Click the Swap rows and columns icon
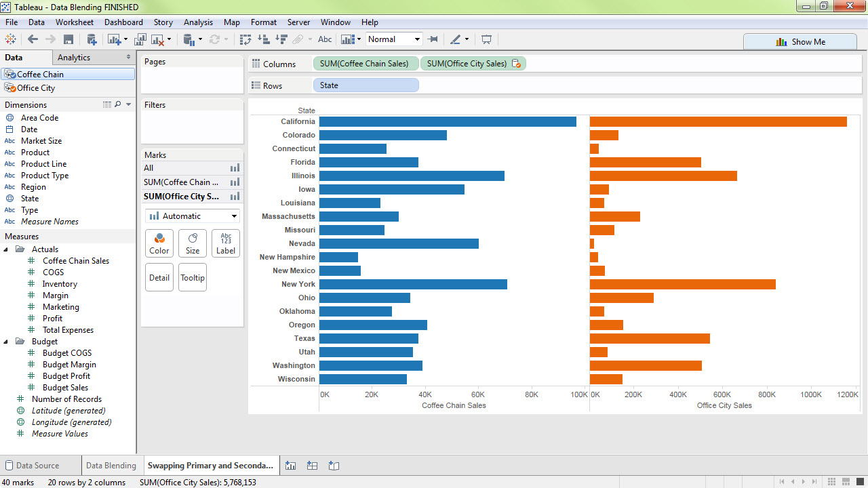Screen dimensions: 868x488 click(245, 39)
